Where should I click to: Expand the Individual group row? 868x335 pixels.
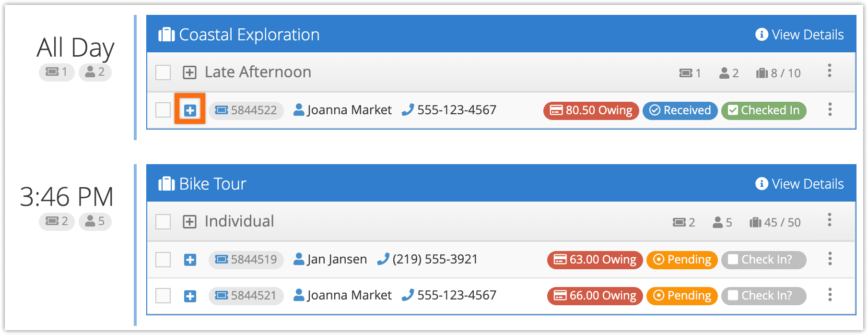[190, 222]
